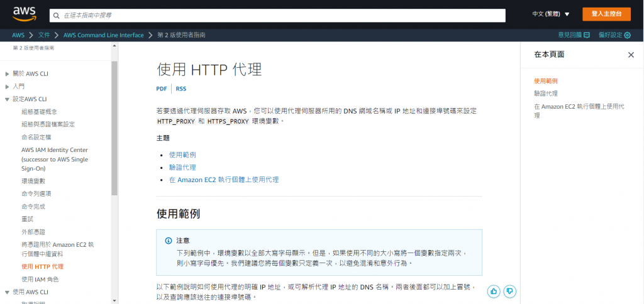Click the HTTPS_PROXY code text
Screen dimensions: 644x304
228,121
